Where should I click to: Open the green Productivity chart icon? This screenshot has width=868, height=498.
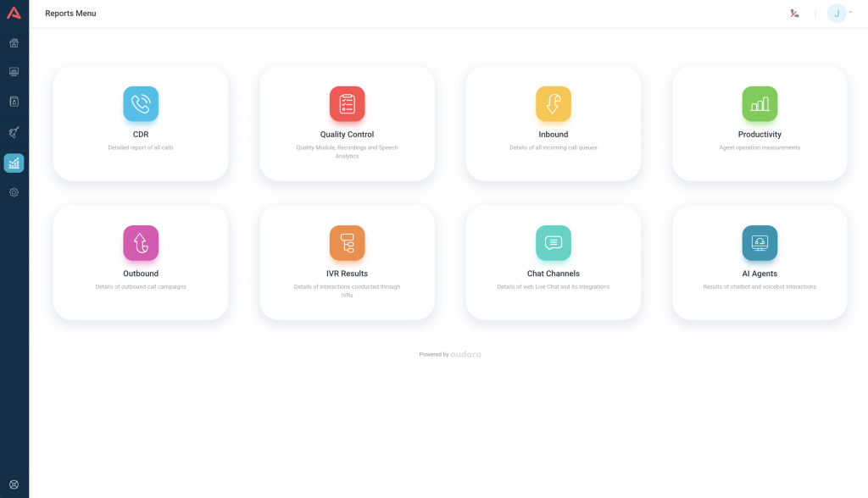click(x=759, y=104)
